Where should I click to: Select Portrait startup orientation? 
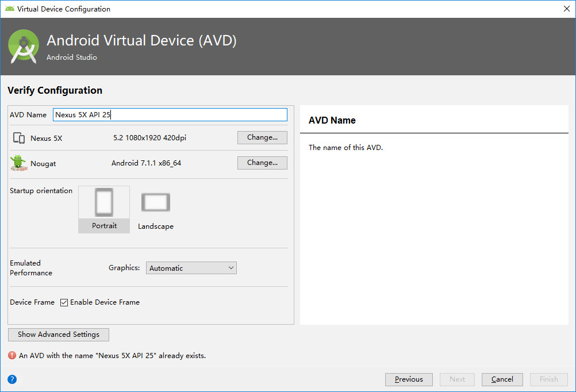pyautogui.click(x=104, y=209)
